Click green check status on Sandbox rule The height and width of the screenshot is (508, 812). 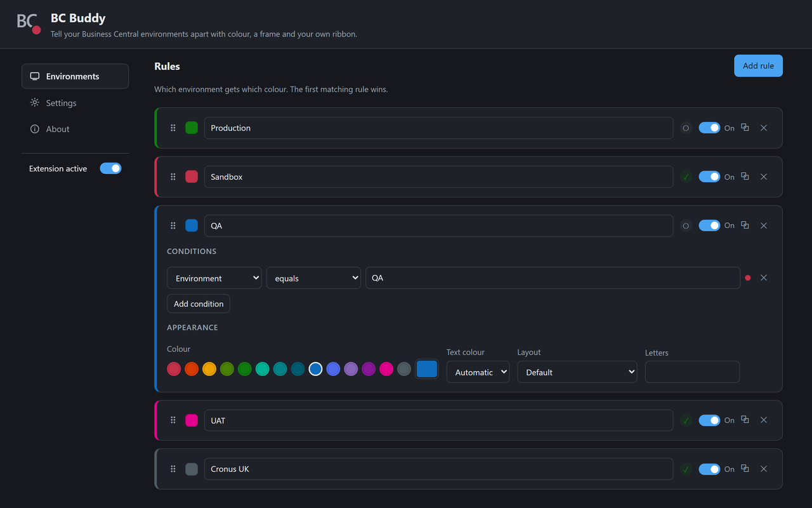point(686,177)
